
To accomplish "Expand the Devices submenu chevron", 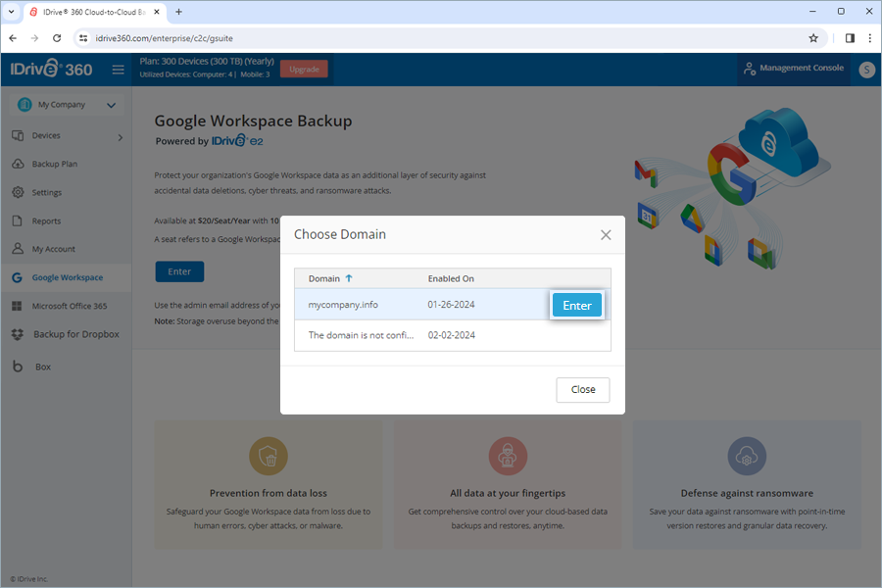I will [x=120, y=137].
